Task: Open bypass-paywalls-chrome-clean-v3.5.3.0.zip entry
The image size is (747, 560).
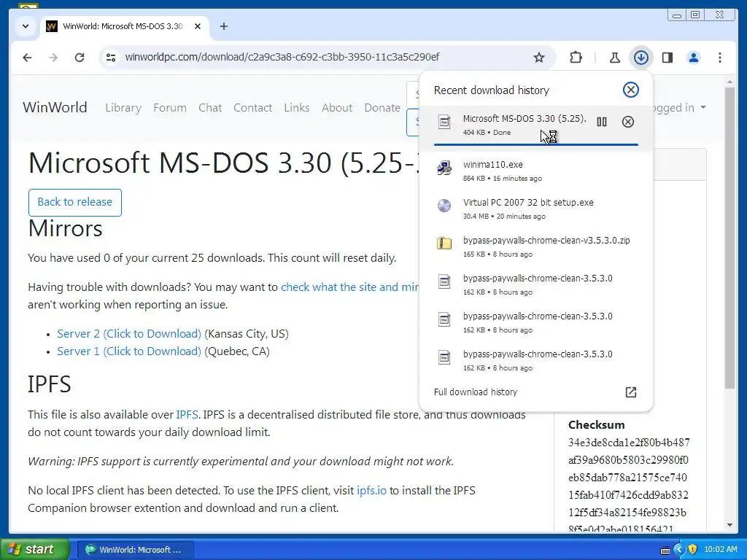Action: [x=536, y=246]
